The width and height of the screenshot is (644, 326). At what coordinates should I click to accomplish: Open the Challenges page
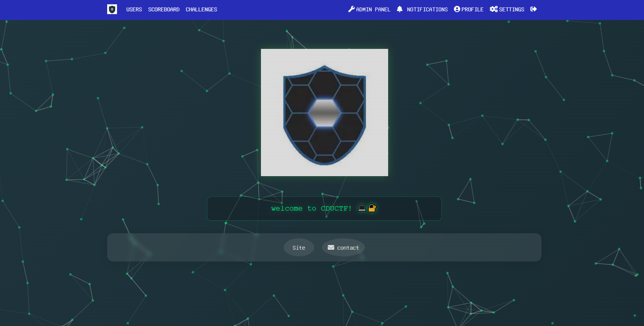(x=201, y=9)
